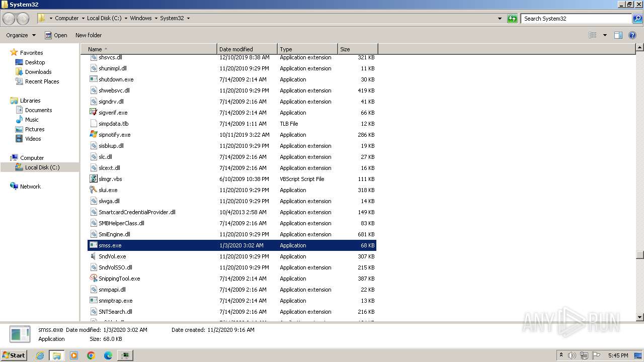Sort by the Size column header
This screenshot has width=644, height=362.
pos(358,49)
